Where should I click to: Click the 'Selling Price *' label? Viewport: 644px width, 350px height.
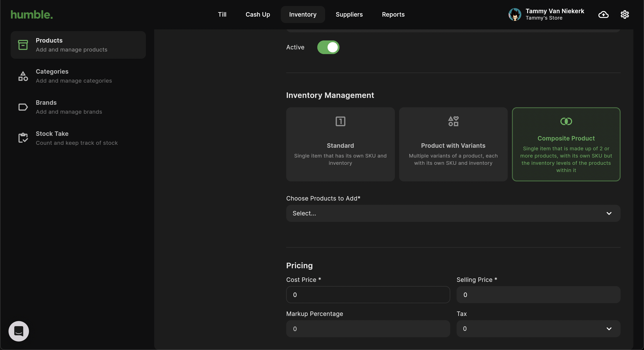point(477,280)
